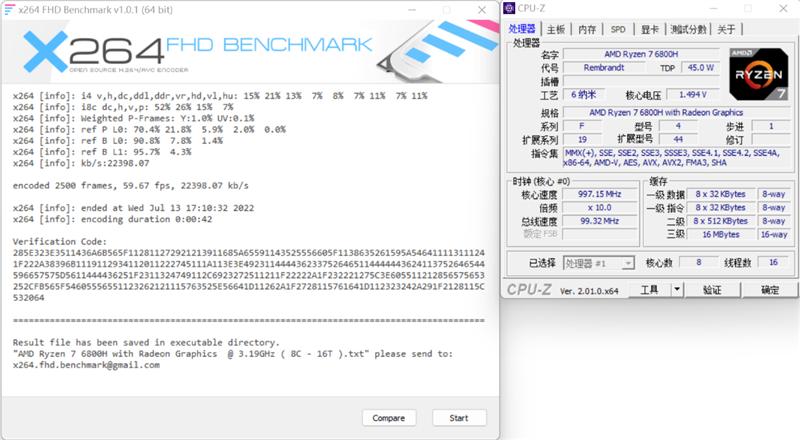Image resolution: width=800 pixels, height=440 pixels.
Task: Click the codename value Rembrandt
Action: point(604,67)
